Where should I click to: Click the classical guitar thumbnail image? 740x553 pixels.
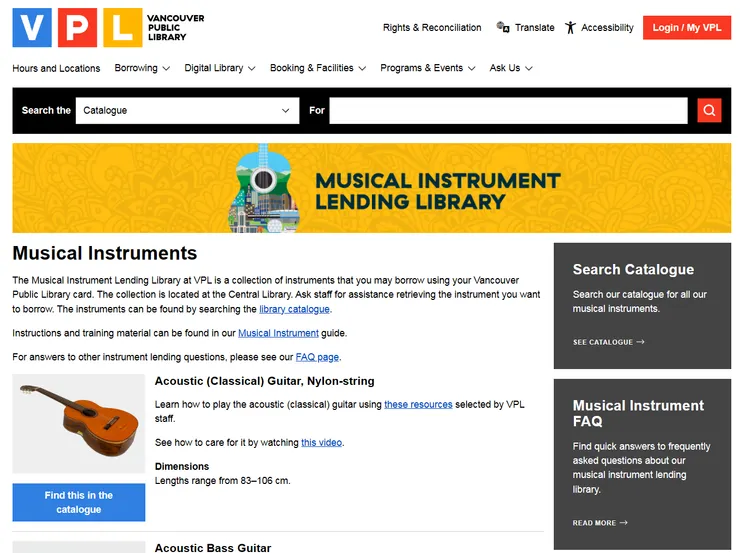pyautogui.click(x=79, y=423)
